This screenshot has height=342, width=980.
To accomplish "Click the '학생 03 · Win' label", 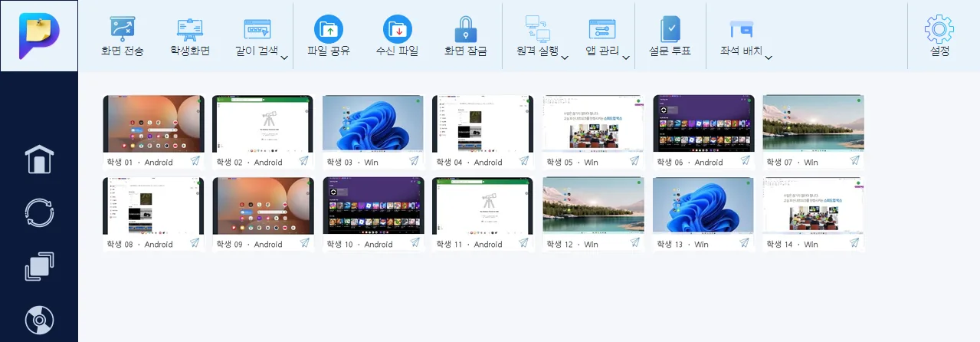I will click(x=353, y=162).
